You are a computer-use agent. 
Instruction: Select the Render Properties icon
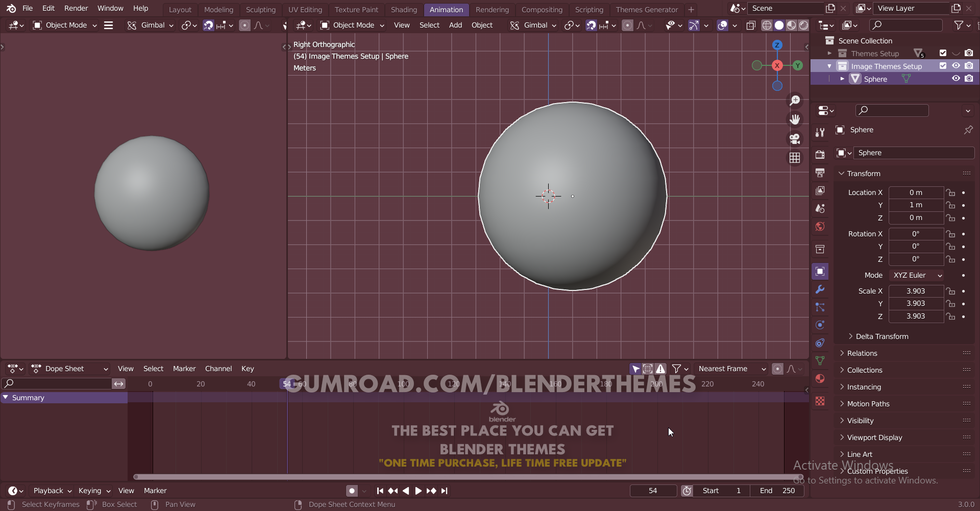pyautogui.click(x=820, y=154)
